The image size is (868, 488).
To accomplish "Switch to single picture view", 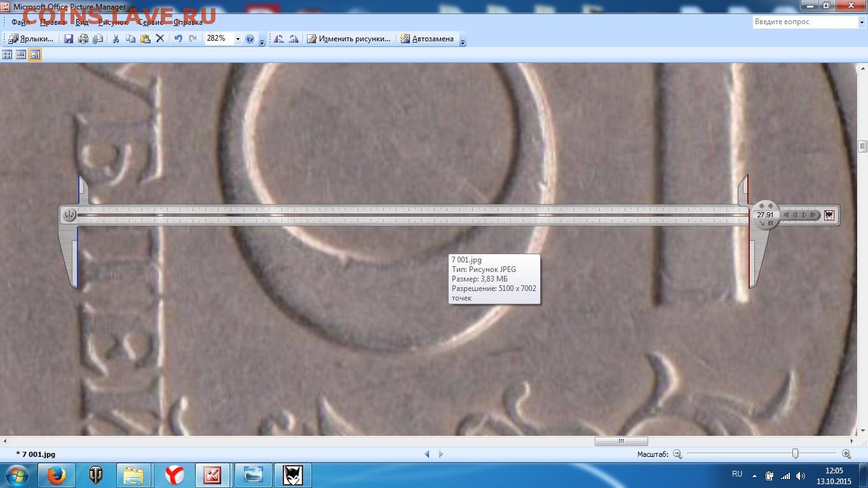I will pyautogui.click(x=35, y=55).
